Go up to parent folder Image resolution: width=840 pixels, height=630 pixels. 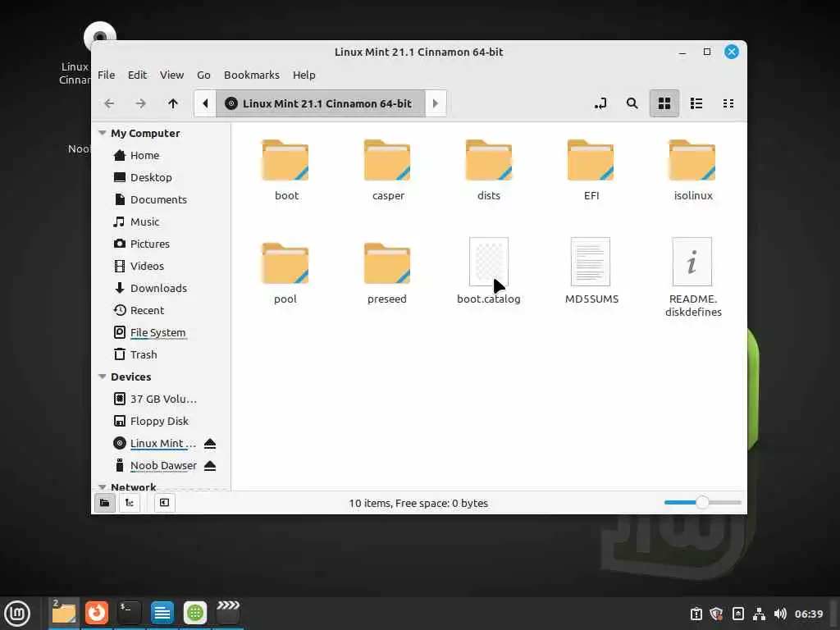[172, 103]
